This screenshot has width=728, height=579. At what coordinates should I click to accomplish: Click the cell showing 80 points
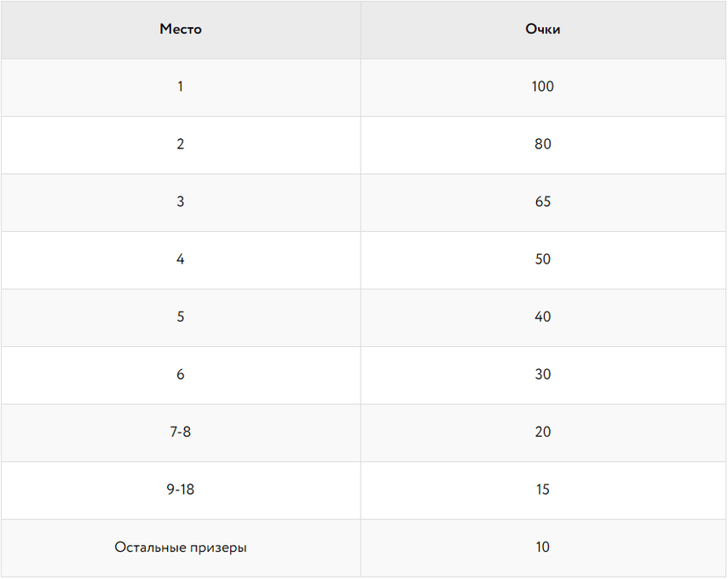tap(543, 144)
